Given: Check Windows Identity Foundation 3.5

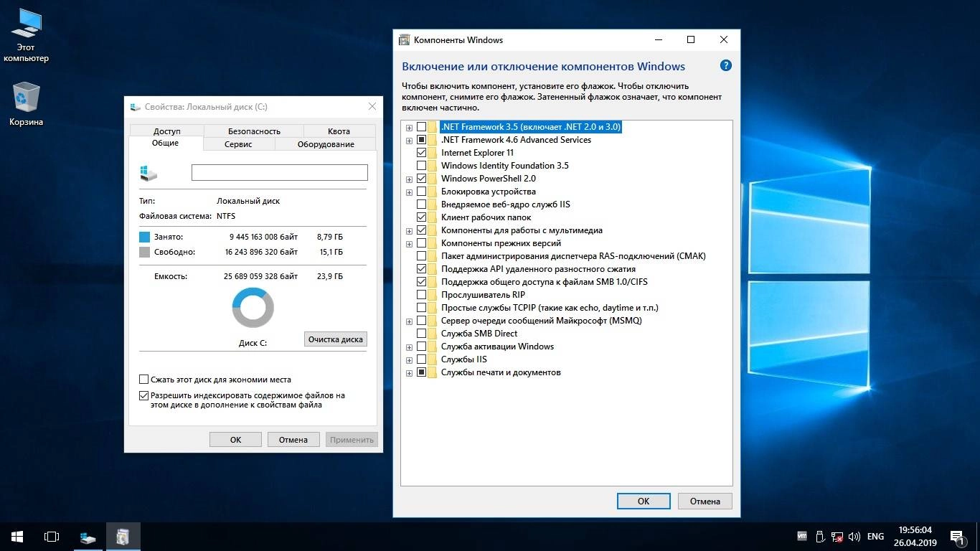Looking at the screenshot, I should coord(421,166).
